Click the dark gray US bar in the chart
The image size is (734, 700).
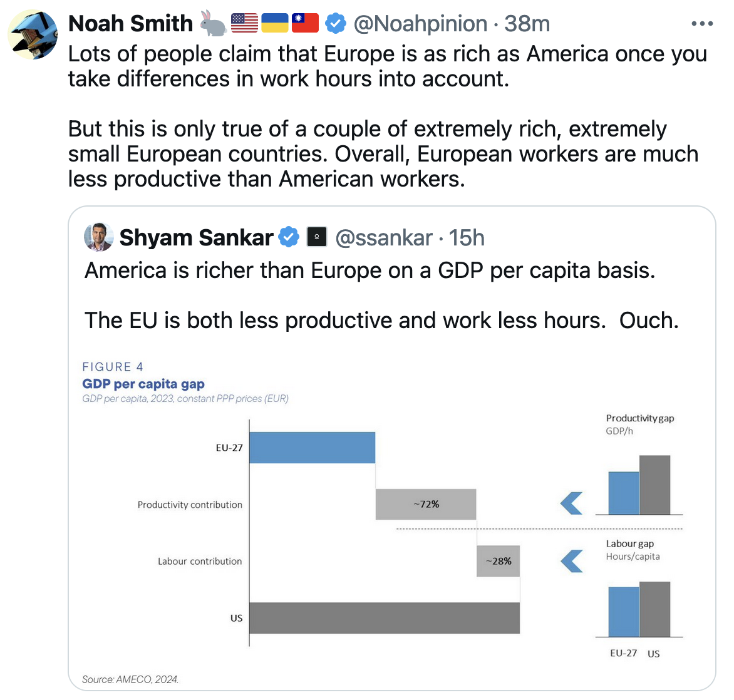coord(384,618)
